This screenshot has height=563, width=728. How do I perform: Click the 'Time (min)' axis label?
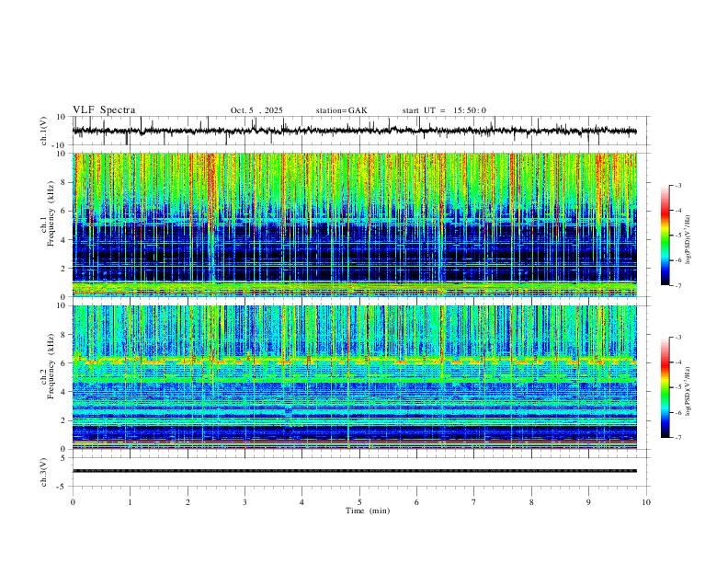click(368, 511)
